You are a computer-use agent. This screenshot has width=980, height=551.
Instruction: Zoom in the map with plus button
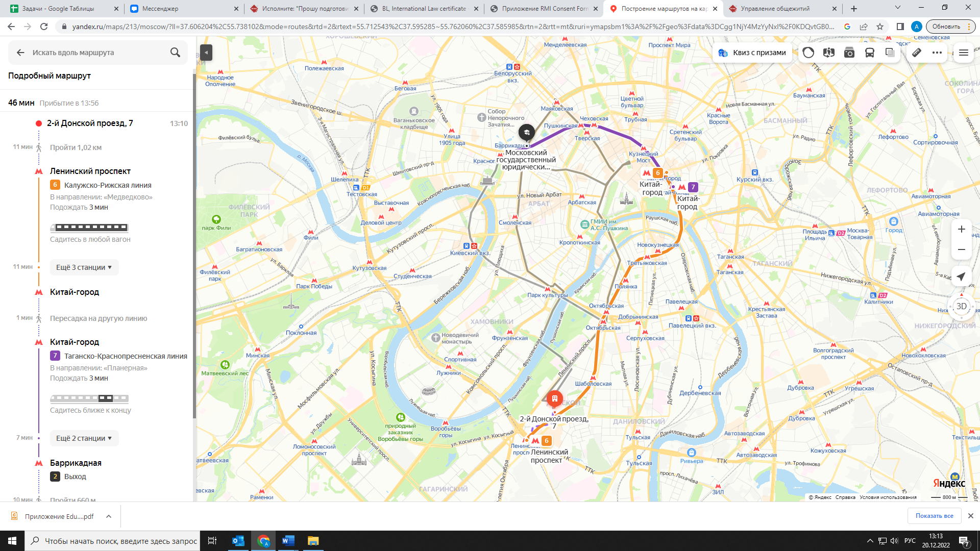coord(962,229)
